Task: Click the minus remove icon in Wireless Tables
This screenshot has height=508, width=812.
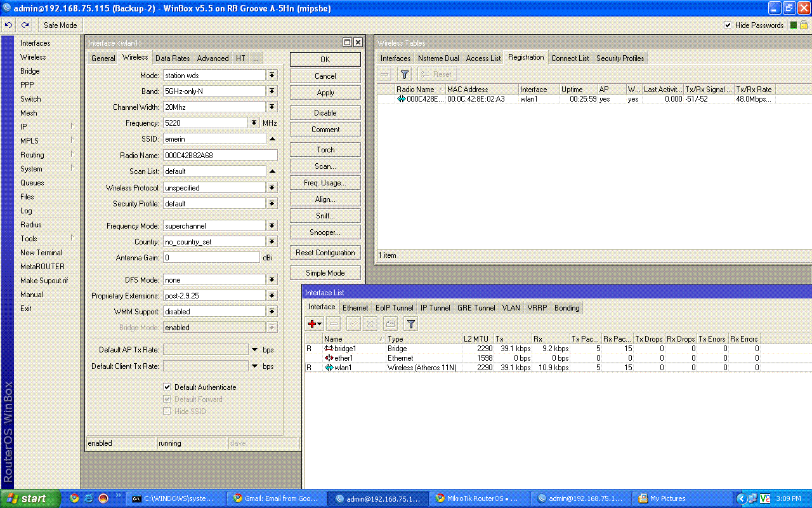Action: [x=384, y=74]
